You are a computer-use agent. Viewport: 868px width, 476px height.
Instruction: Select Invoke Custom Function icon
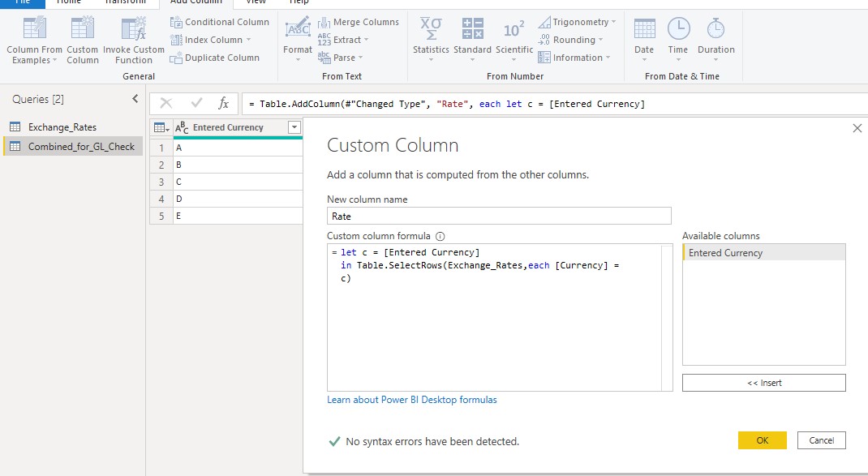133,28
